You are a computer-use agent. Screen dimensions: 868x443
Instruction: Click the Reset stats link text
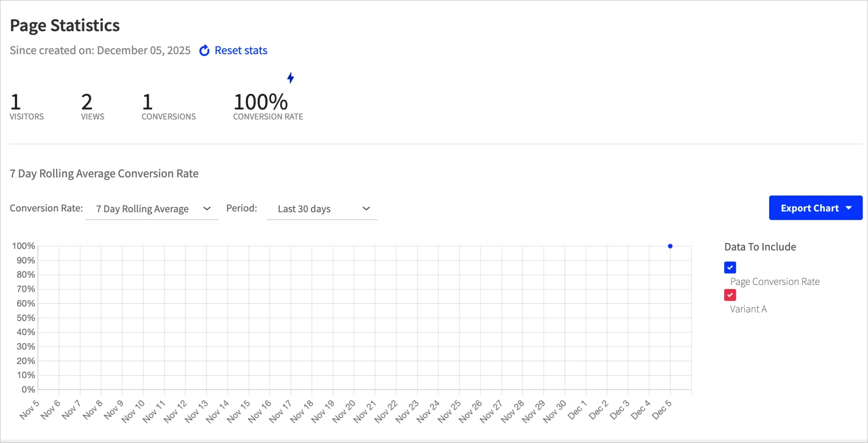pyautogui.click(x=241, y=51)
